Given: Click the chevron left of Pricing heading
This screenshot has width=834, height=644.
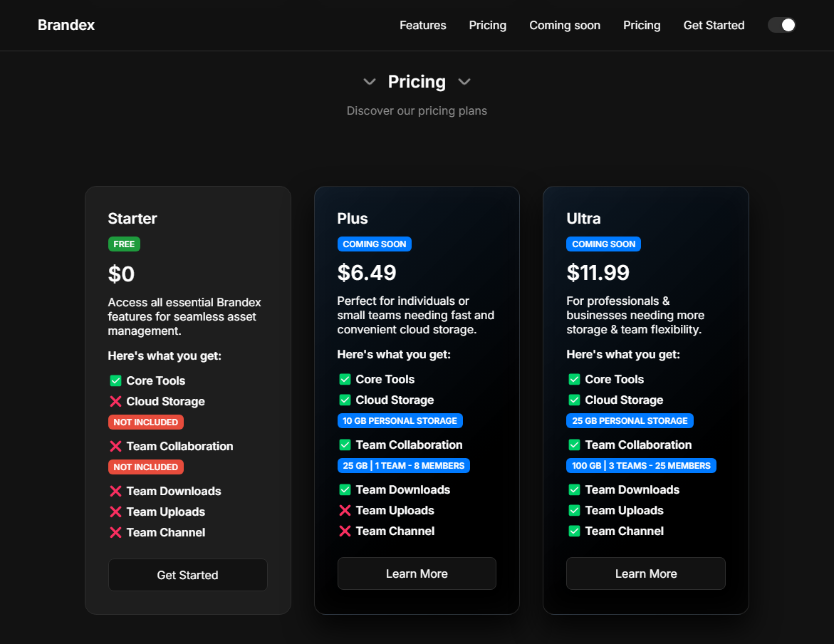Looking at the screenshot, I should click(x=370, y=82).
